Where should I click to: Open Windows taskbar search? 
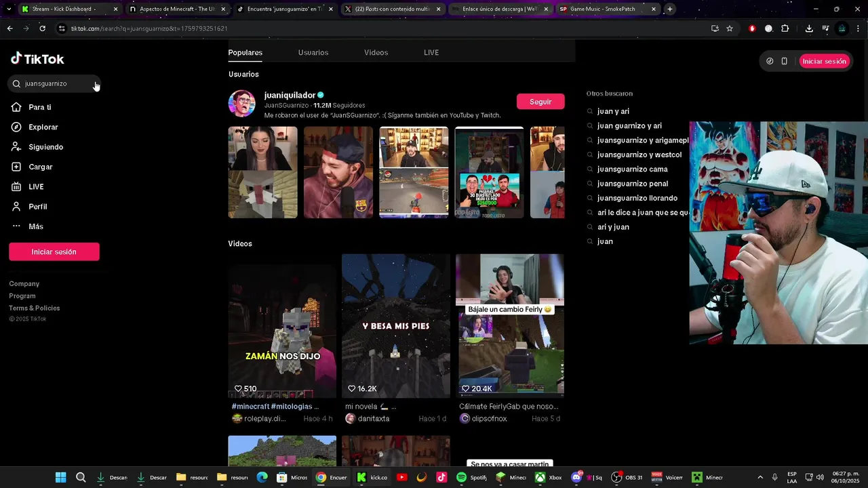[x=81, y=477]
